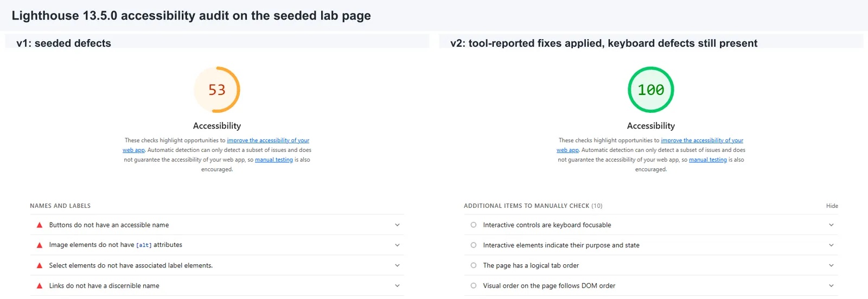This screenshot has height=299, width=868.
Task: Click 'Links do not have a discernible name' text
Action: 104,285
